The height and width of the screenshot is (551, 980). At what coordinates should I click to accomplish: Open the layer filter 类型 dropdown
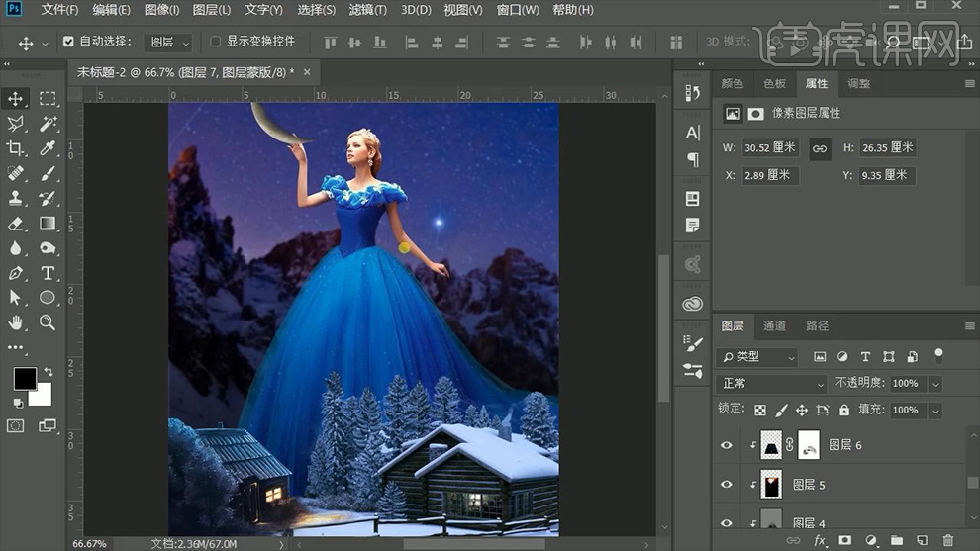(757, 356)
